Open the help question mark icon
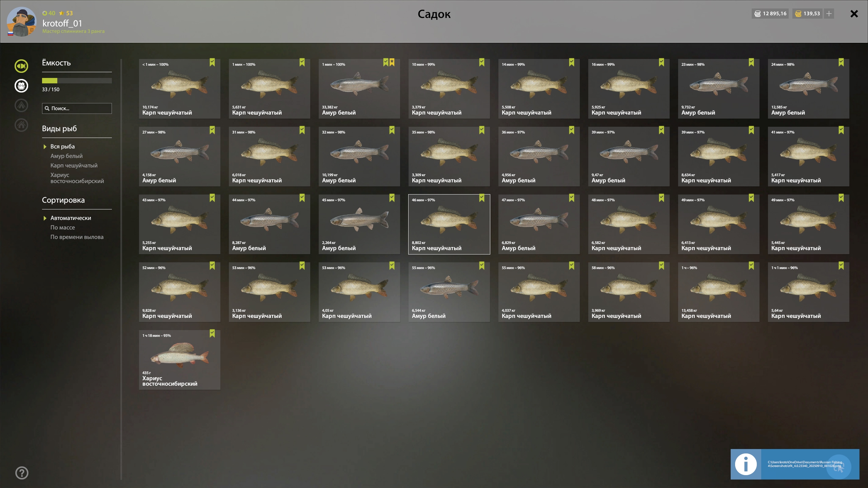 [22, 473]
